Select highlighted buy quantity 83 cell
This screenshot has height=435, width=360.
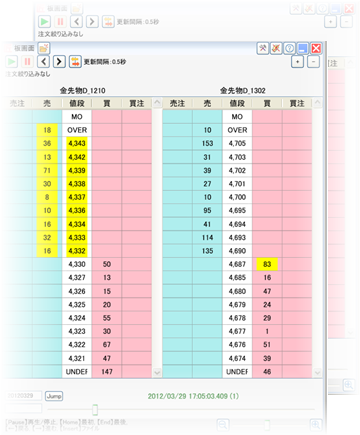(267, 264)
